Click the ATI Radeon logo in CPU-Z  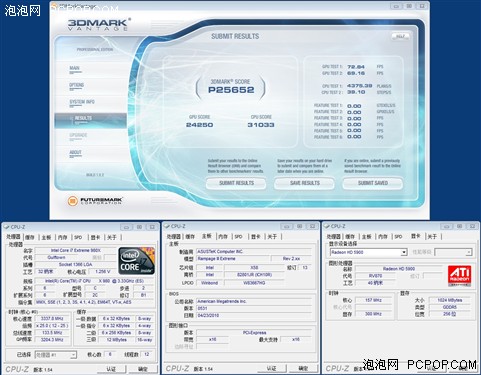459,275
